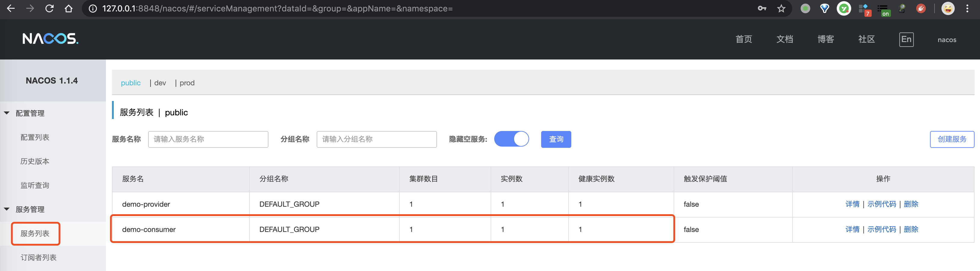Screen dimensions: 980x271
Task: Open the extension with the green 'on' badge
Action: [883, 10]
